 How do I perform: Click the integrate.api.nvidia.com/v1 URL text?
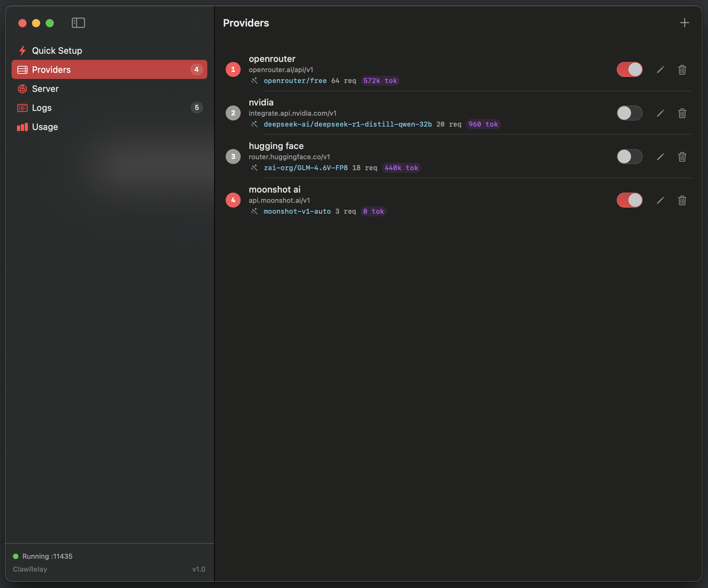pyautogui.click(x=292, y=113)
